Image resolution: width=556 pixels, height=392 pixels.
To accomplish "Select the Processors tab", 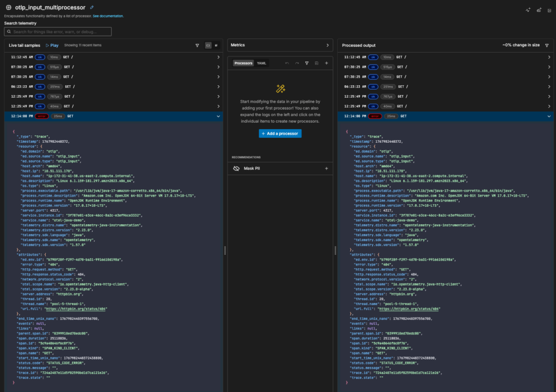I will [243, 64].
